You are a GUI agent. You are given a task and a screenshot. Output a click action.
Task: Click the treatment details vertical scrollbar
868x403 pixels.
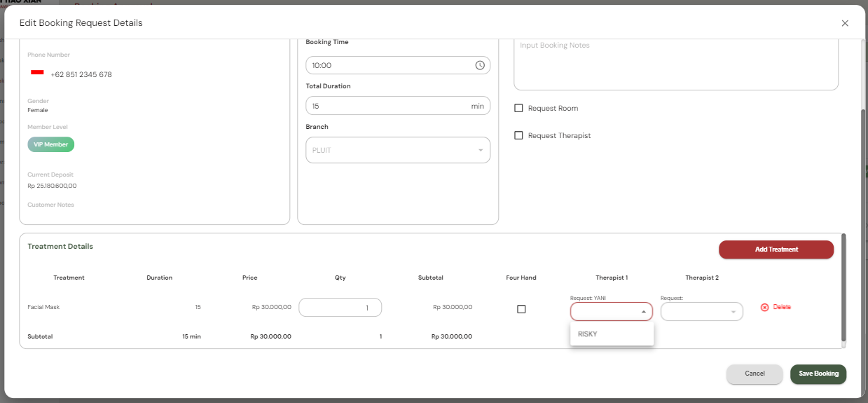[843, 289]
